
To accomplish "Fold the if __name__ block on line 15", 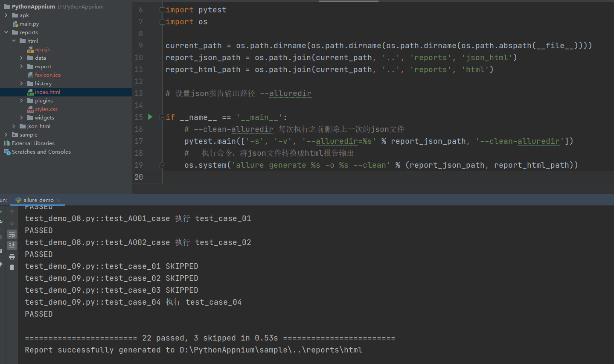I will click(162, 117).
